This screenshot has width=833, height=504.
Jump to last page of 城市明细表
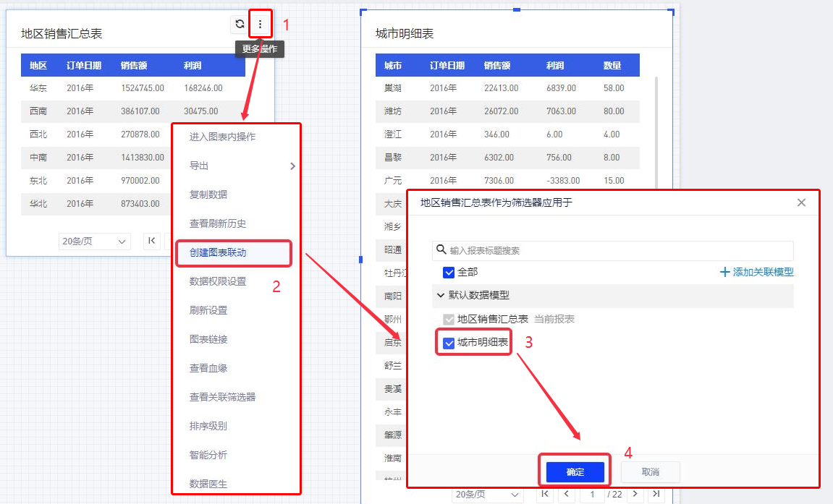tap(656, 494)
